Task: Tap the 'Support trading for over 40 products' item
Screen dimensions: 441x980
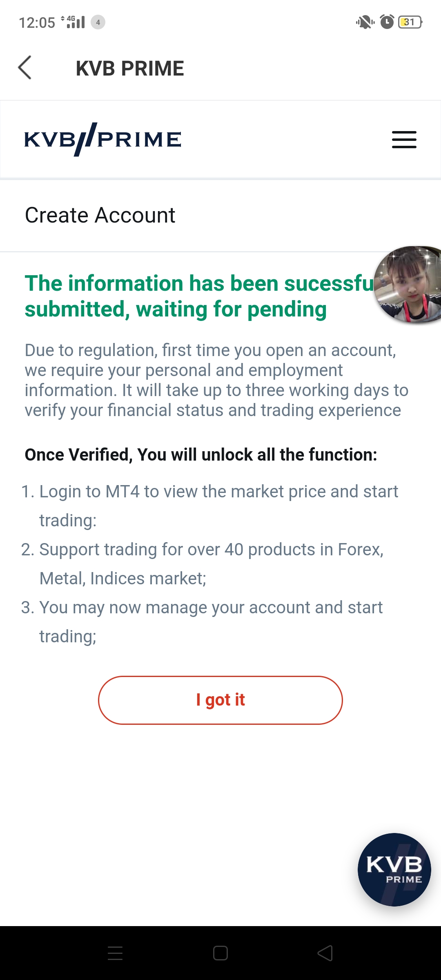Action: click(202, 564)
